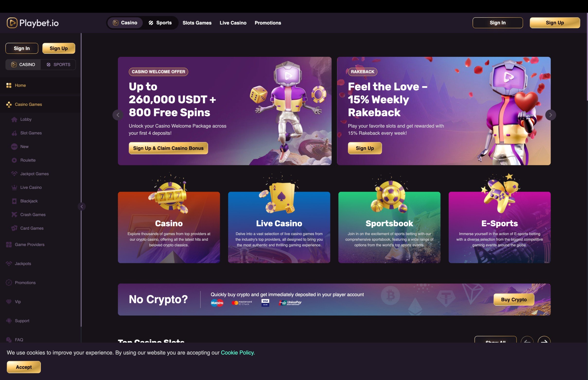The width and height of the screenshot is (588, 380).
Task: Open the Promotions item in top navigation
Action: 268,23
